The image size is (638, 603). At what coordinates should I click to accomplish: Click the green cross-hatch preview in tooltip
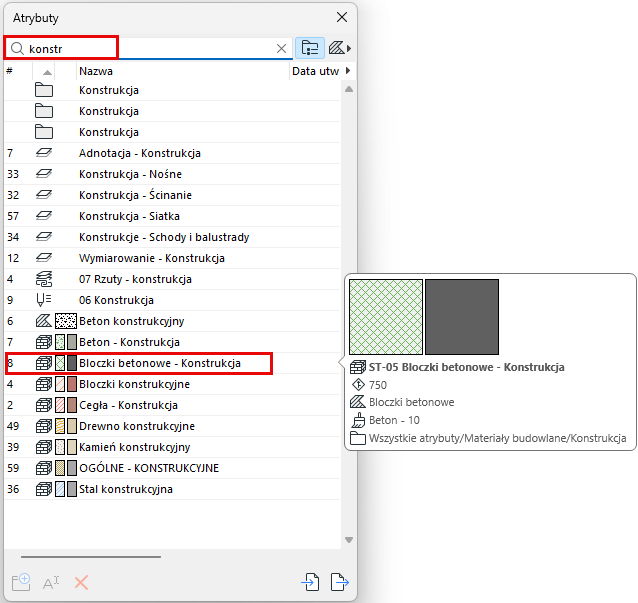point(386,317)
